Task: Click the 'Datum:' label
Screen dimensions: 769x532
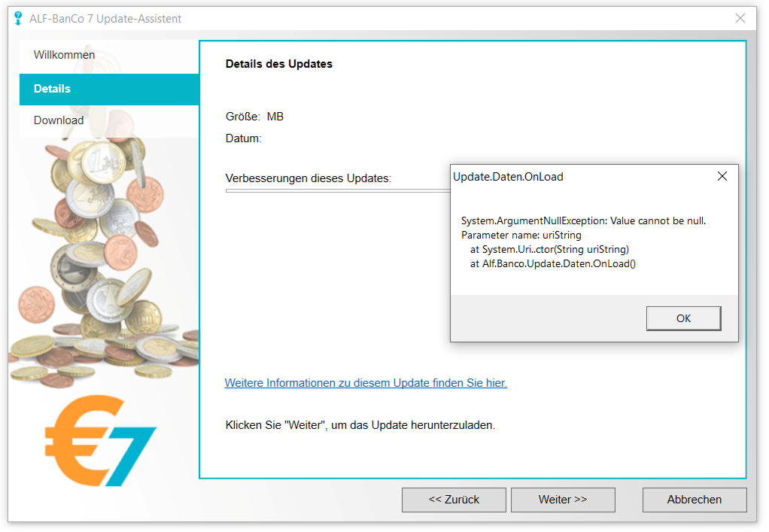Action: (x=243, y=138)
